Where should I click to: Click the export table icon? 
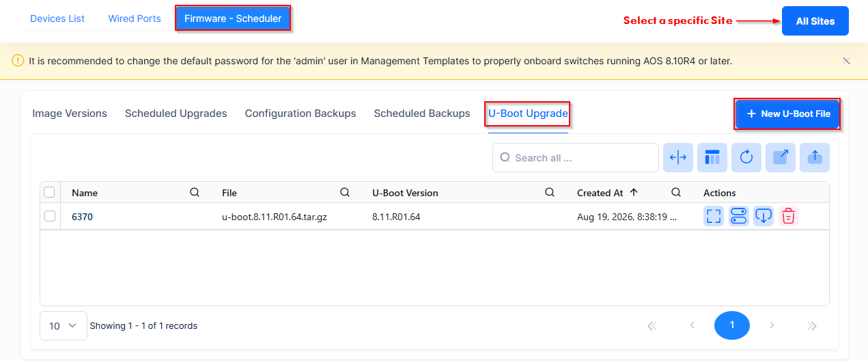click(x=781, y=157)
